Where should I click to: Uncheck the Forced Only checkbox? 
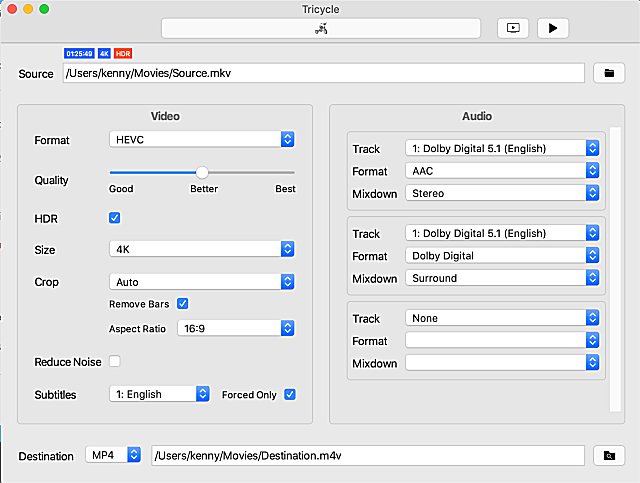290,394
